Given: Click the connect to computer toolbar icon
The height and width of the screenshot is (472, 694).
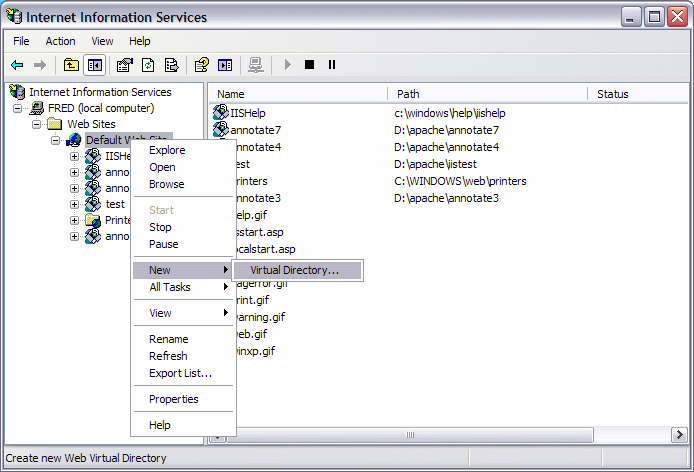Looking at the screenshot, I should click(256, 66).
